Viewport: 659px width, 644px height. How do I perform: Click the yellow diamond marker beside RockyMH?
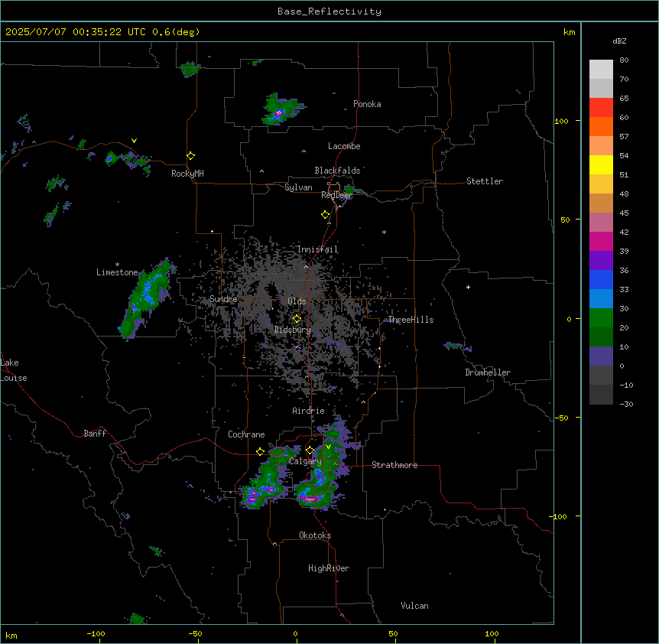tap(191, 156)
